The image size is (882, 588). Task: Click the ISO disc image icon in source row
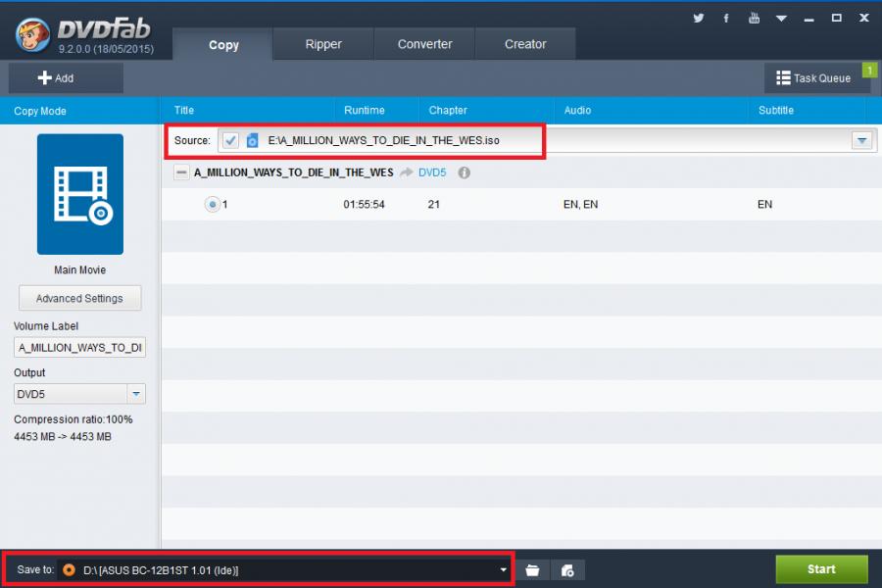point(253,140)
